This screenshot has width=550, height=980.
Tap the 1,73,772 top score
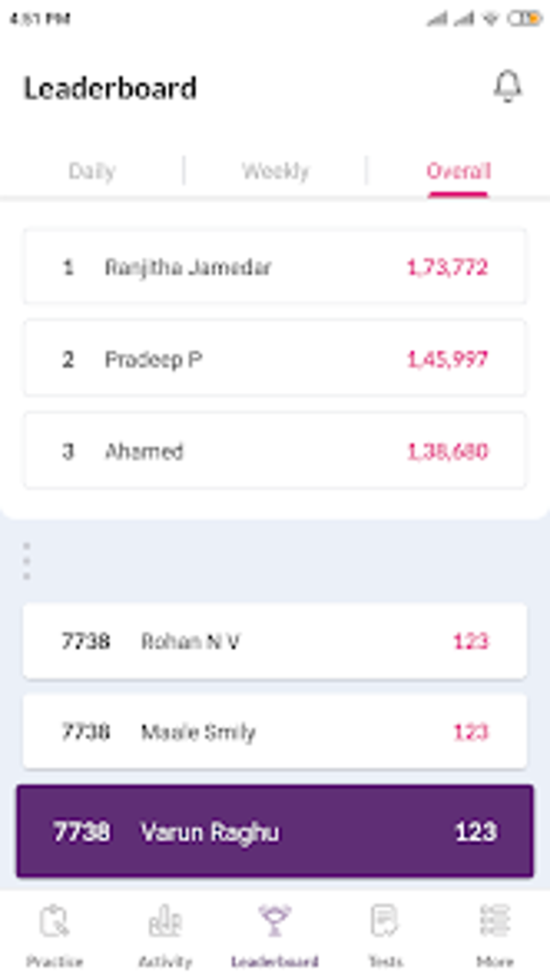[447, 267]
